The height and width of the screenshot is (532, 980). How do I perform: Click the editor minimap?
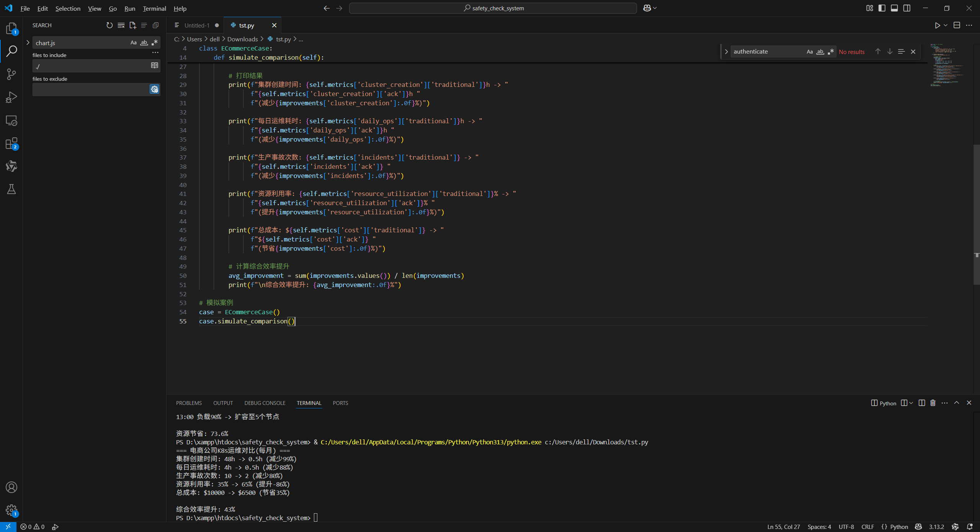click(951, 65)
